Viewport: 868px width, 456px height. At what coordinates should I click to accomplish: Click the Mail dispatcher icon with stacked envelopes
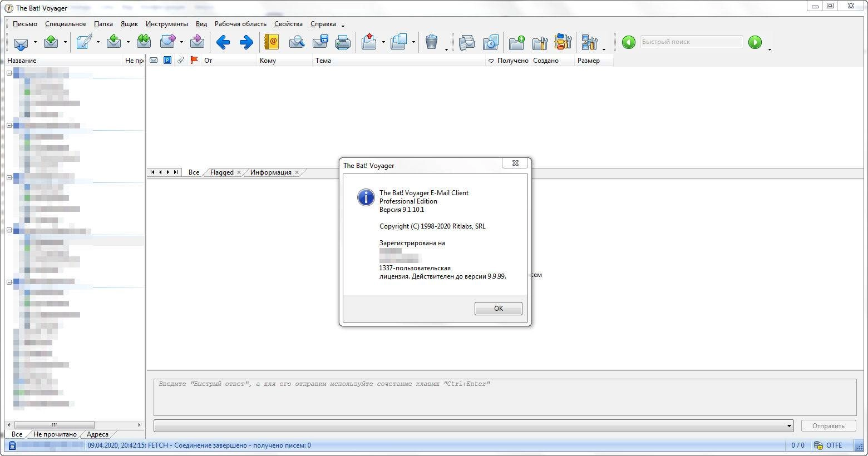pos(467,42)
